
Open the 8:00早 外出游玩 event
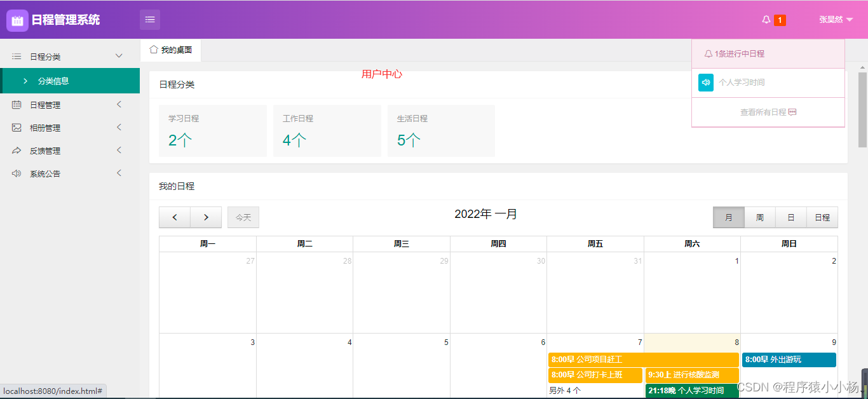coord(789,360)
